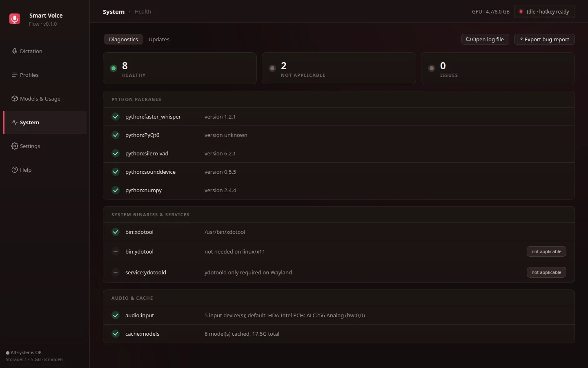
Task: Click the /usr/bin/xdotool path text
Action: pyautogui.click(x=225, y=232)
